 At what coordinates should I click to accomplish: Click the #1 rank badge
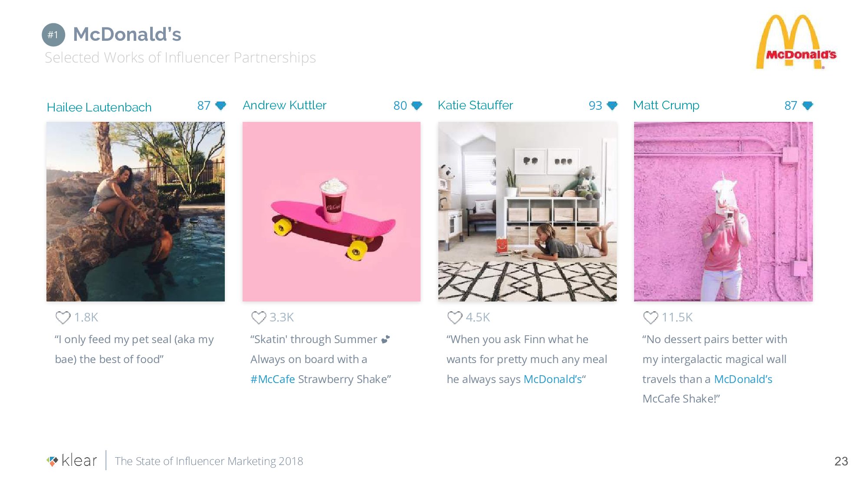click(53, 35)
